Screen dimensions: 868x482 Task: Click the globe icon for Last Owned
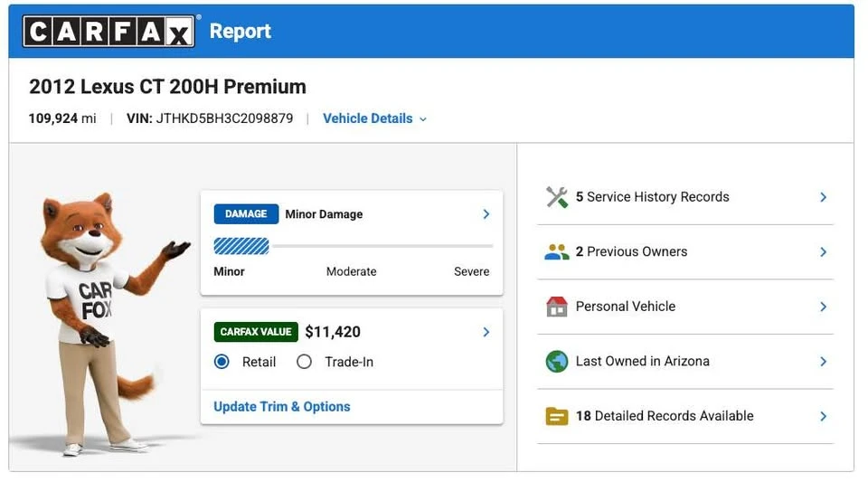[x=557, y=362]
